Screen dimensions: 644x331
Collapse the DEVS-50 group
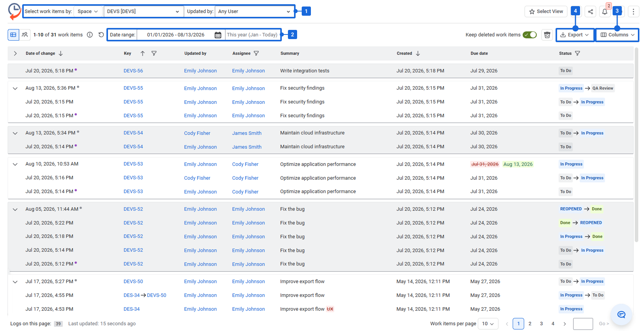click(15, 282)
